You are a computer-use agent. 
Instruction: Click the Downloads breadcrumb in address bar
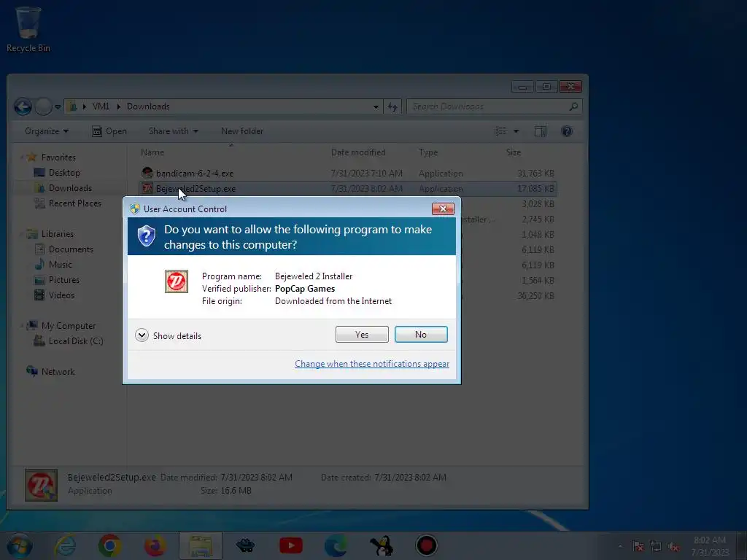[x=148, y=106]
